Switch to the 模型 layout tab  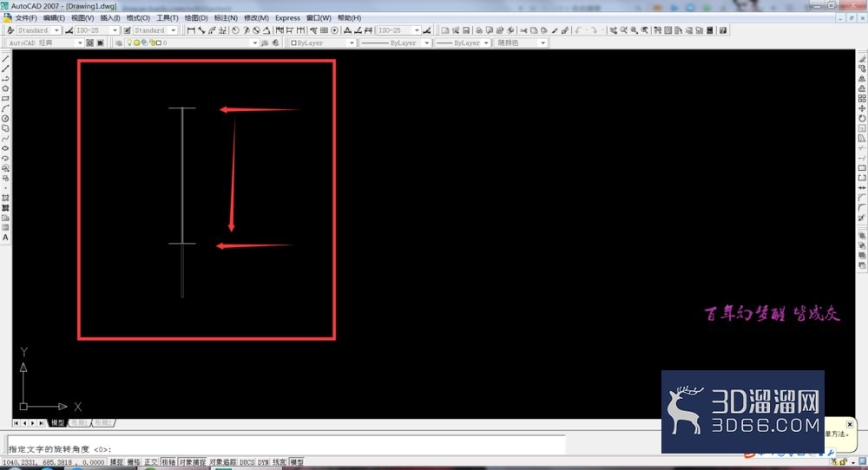(57, 423)
